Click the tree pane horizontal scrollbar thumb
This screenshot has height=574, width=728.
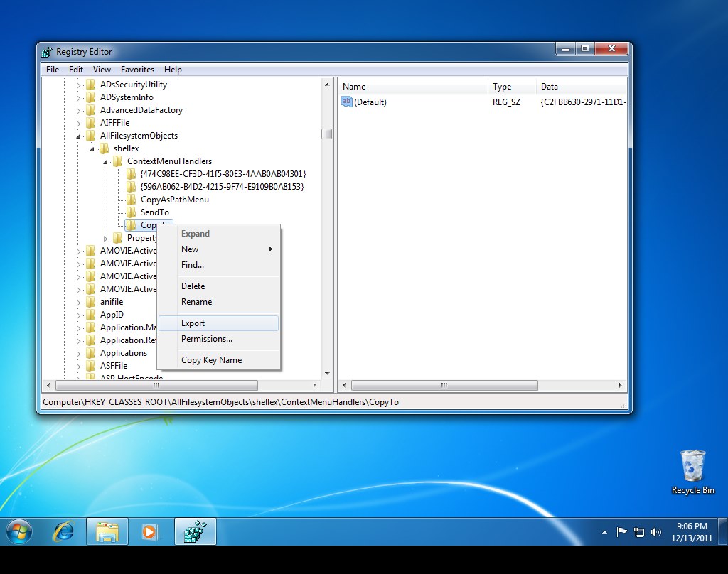(156, 386)
